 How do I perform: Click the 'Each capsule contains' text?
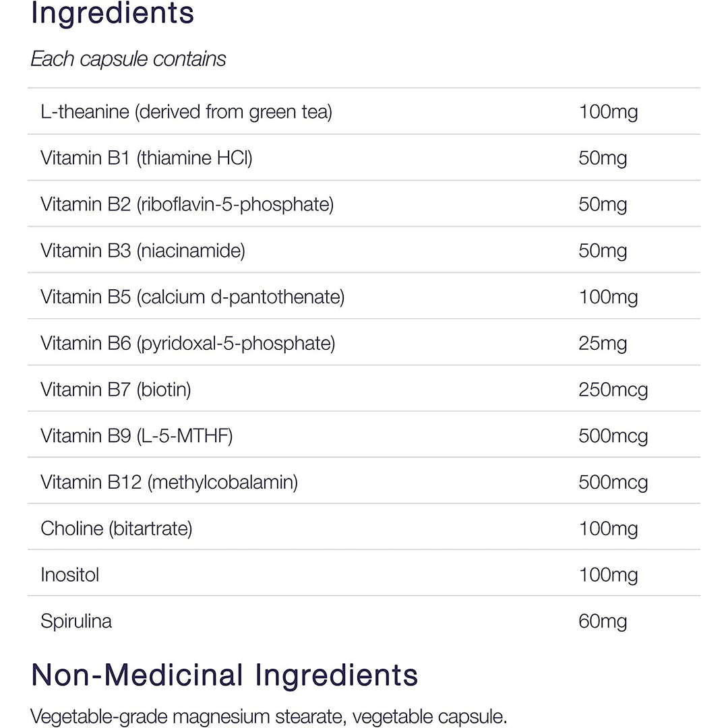pyautogui.click(x=128, y=59)
